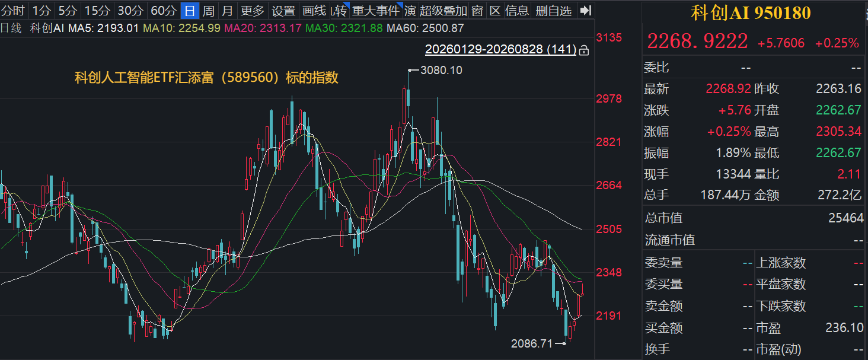The image size is (868, 360).
Task: Click the 最高 2305.34 value
Action: [x=838, y=132]
